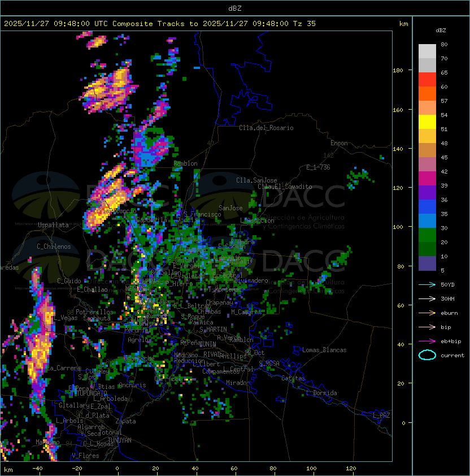Viewport: 470px width, 476px height.
Task: Click the '50YD' legend label
Action: [x=447, y=285]
